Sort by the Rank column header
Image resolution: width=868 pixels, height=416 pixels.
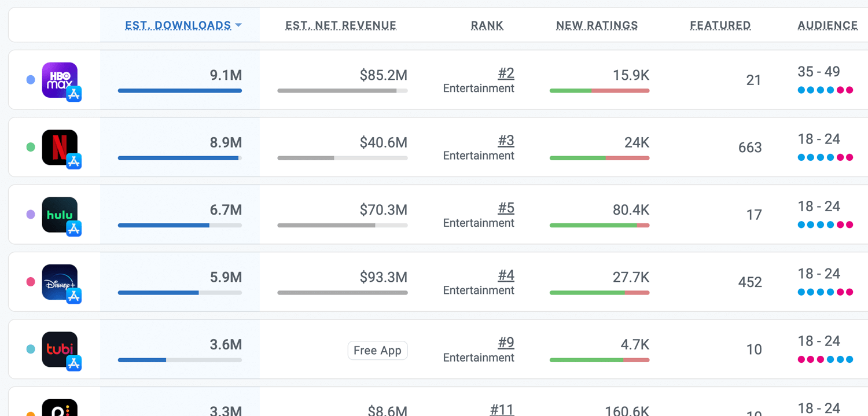(487, 25)
